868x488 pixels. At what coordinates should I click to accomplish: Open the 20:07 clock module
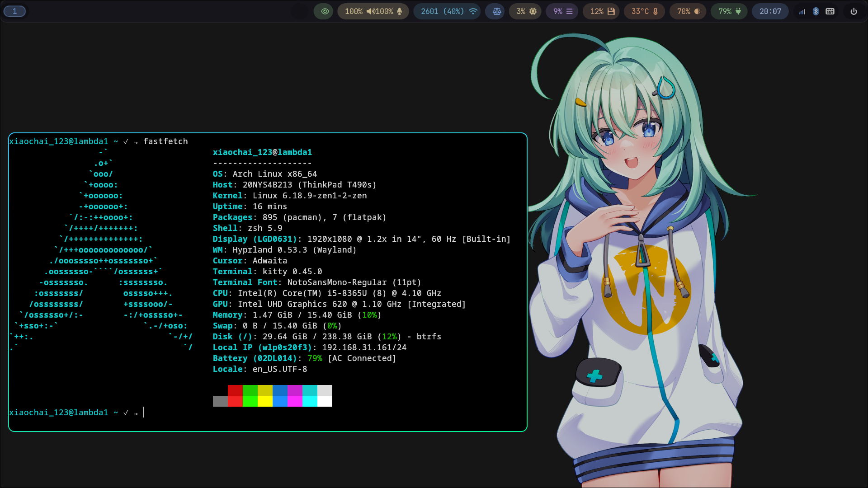(x=770, y=11)
